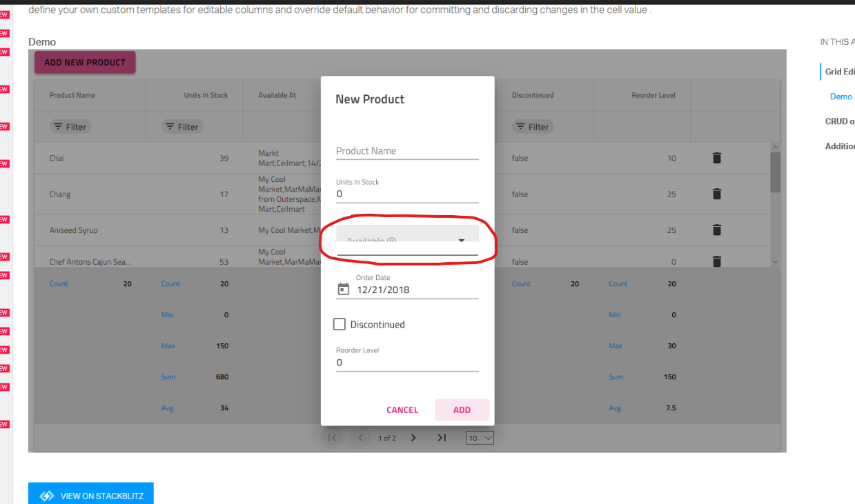The height and width of the screenshot is (504, 855).
Task: Click the VIEW ON STACKBLITZ button
Action: pos(90,495)
